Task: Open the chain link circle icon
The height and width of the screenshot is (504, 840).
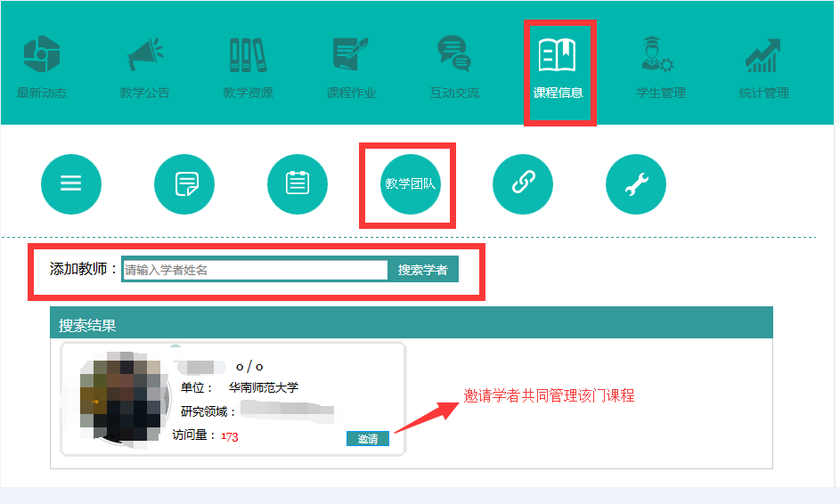Action: pos(523,183)
